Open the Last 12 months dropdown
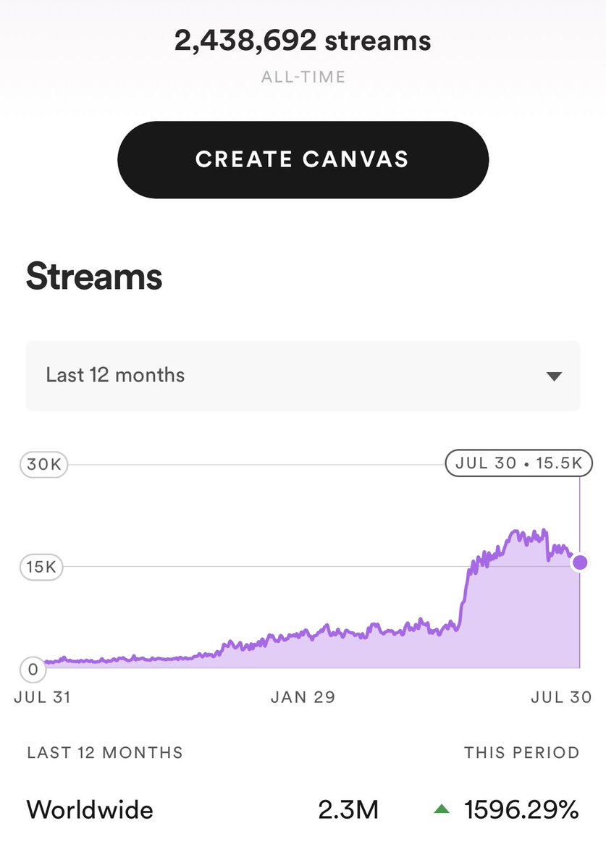Screen dimensions: 606x868 pos(303,375)
